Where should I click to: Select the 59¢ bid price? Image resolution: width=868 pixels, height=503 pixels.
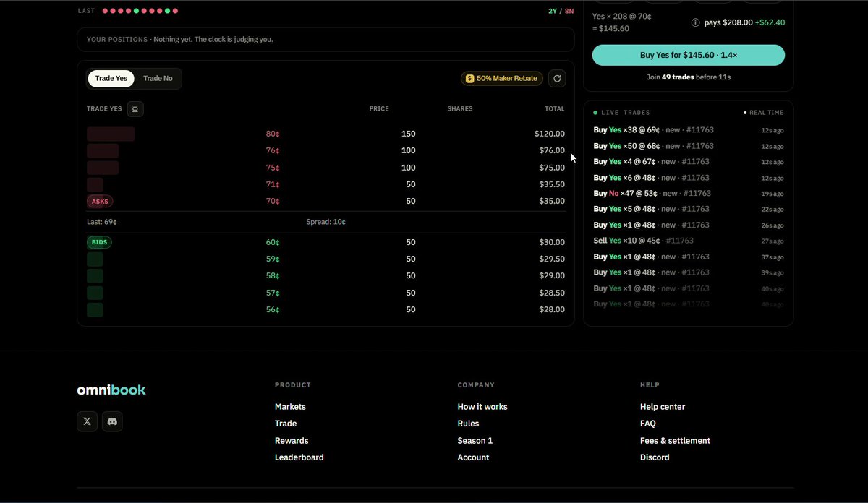point(273,259)
